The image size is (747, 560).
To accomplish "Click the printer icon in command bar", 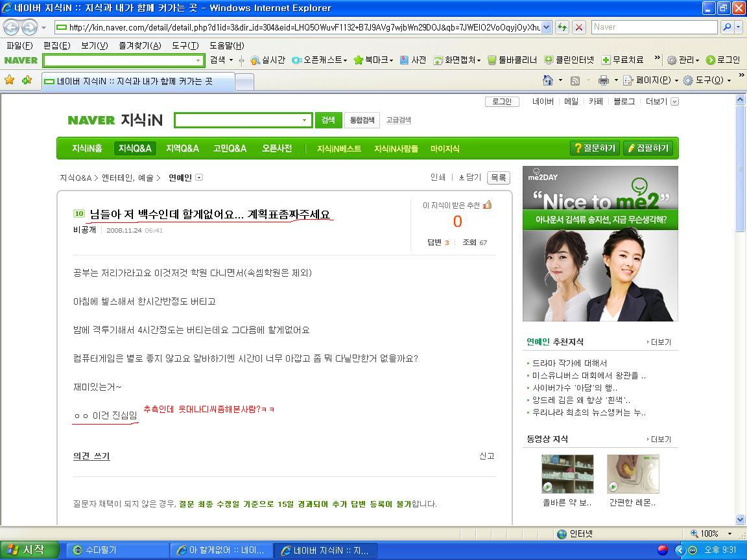I will click(x=604, y=80).
